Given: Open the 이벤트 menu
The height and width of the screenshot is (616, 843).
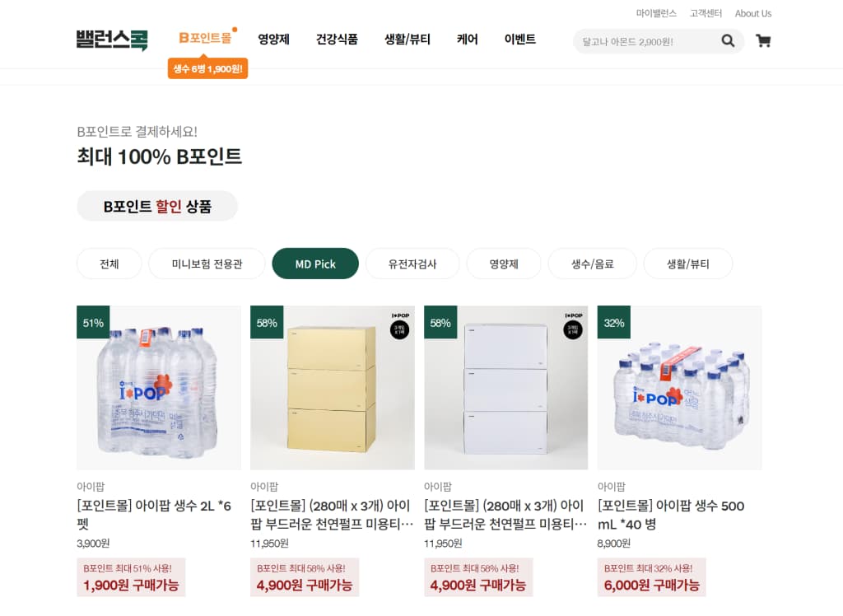Looking at the screenshot, I should coord(520,38).
